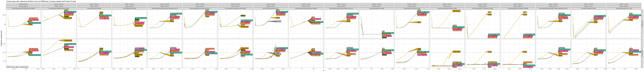
Task: Click the 'Regression' label in DT[by] max timing plot
Action: (68, 40)
